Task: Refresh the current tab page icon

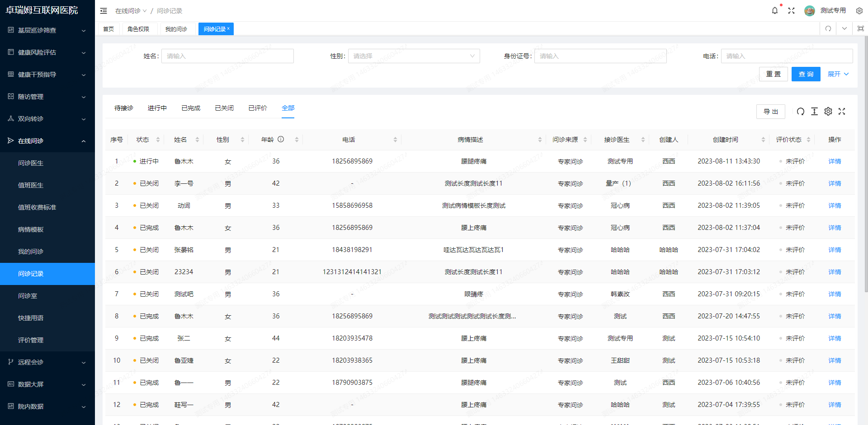Action: [828, 28]
